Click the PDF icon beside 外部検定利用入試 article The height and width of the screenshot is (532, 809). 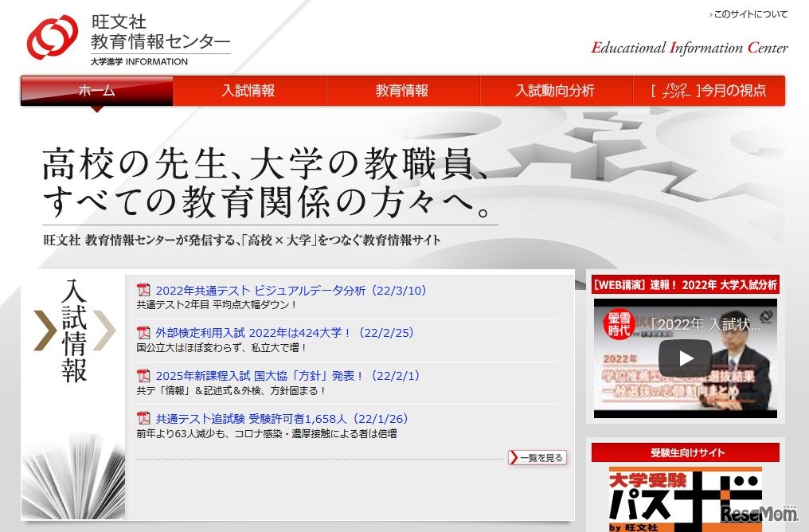coord(143,333)
